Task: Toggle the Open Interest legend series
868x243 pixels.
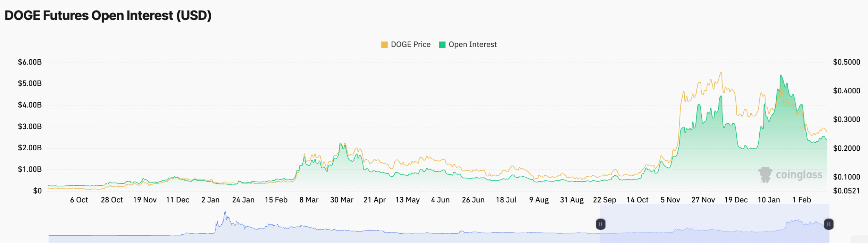Action: tap(468, 44)
